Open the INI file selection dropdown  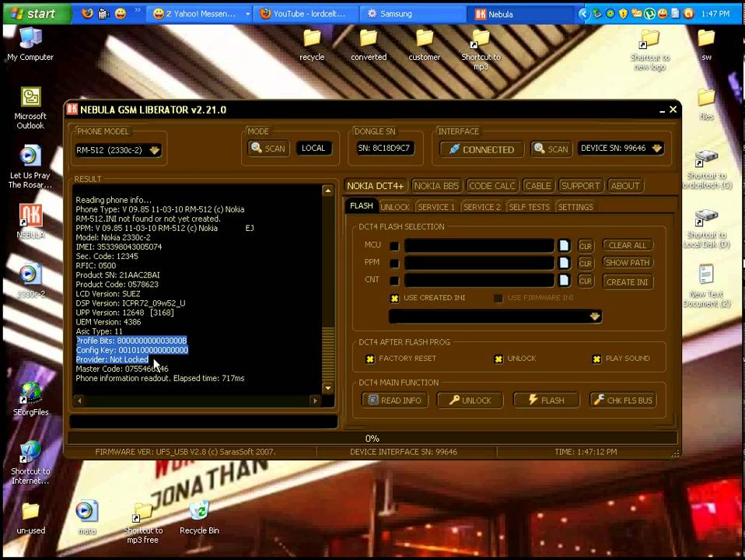pyautogui.click(x=595, y=317)
